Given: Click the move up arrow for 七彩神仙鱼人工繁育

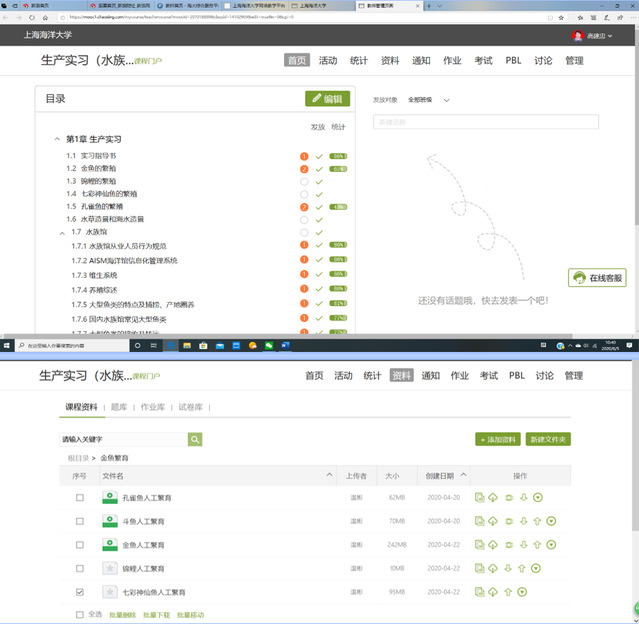Looking at the screenshot, I should (x=507, y=592).
